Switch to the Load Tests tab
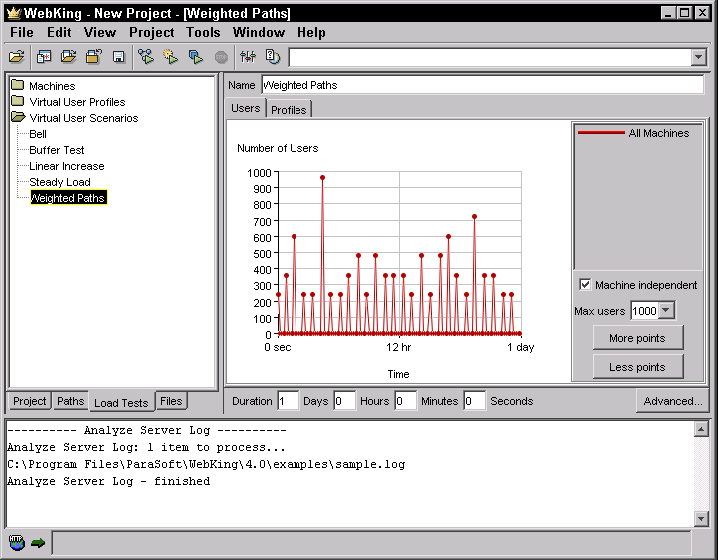The width and height of the screenshot is (718, 560). click(121, 402)
